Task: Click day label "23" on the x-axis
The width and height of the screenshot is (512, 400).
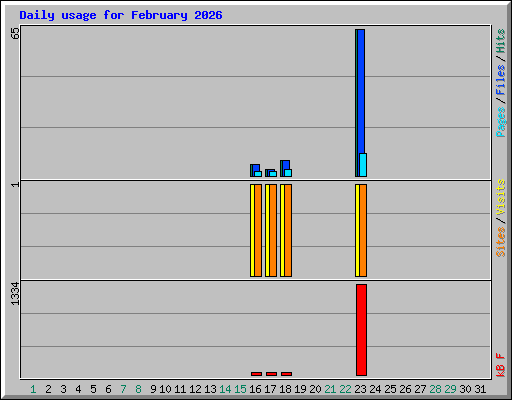Action: click(x=360, y=389)
